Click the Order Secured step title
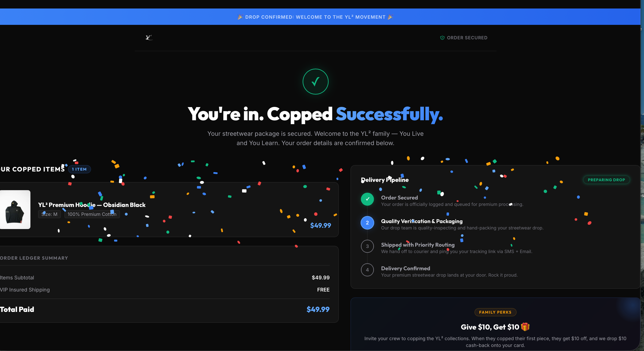 click(399, 198)
